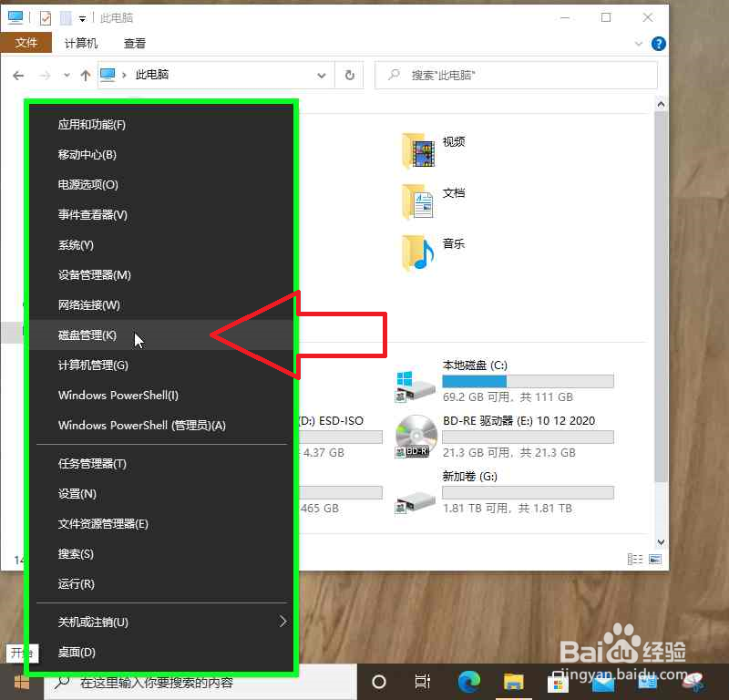Click the C: drive usage bar
This screenshot has height=700, width=729.
(528, 381)
